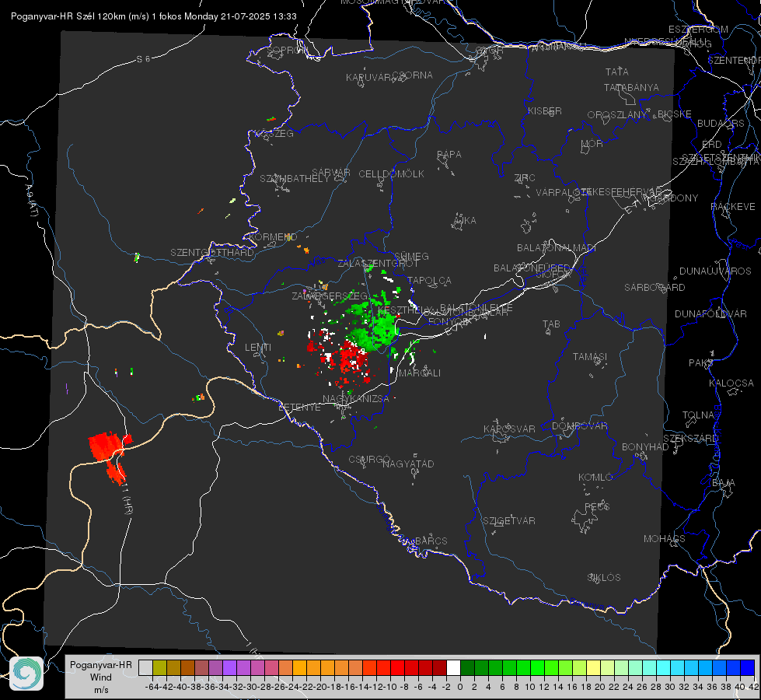Click the KAPOSVÁR label
The width and height of the screenshot is (761, 700).
point(509,429)
